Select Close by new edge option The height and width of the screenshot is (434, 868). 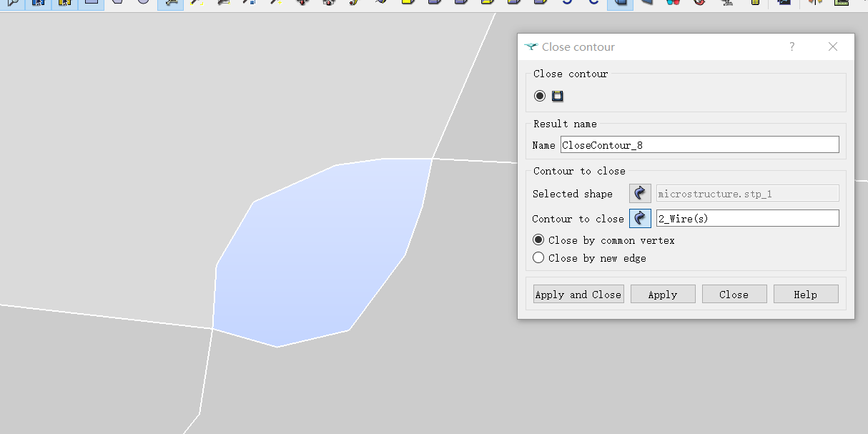pos(590,258)
